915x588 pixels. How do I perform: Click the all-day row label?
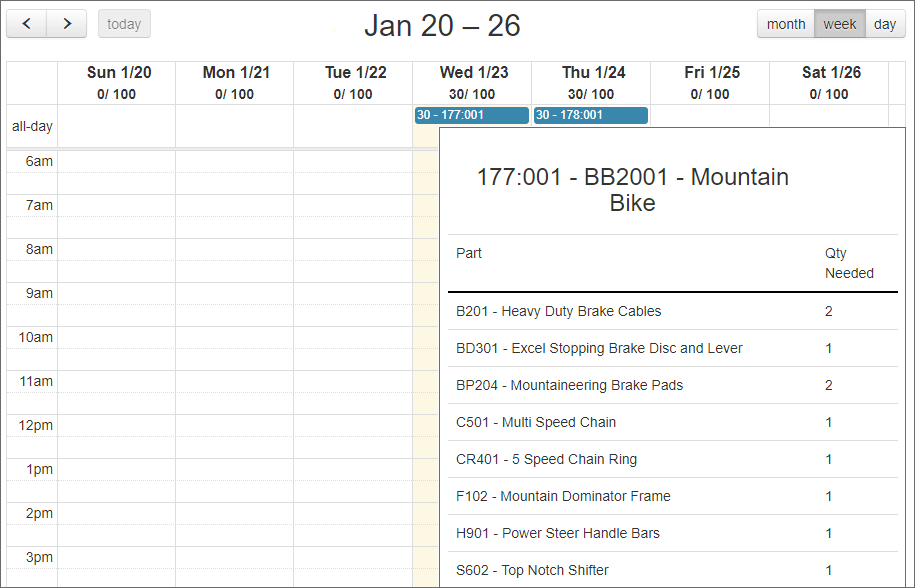pos(32,126)
